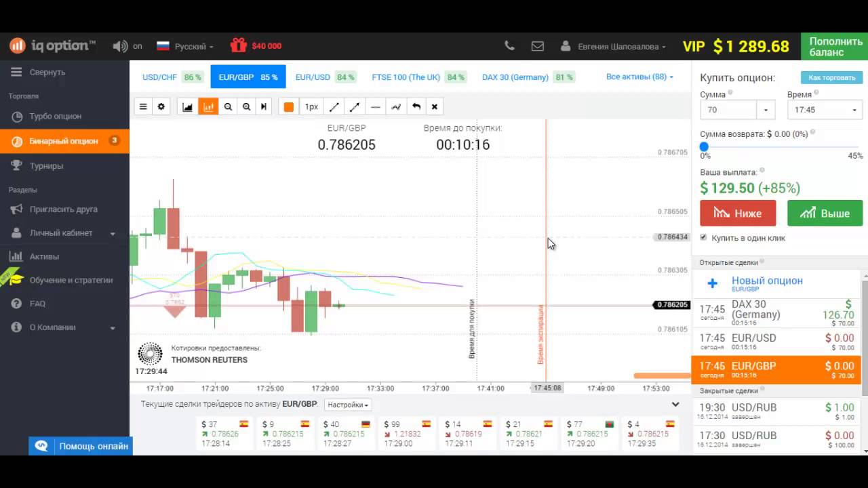Collapse sidebar with Свернуть
Image resolution: width=868 pixels, height=488 pixels.
click(x=39, y=72)
